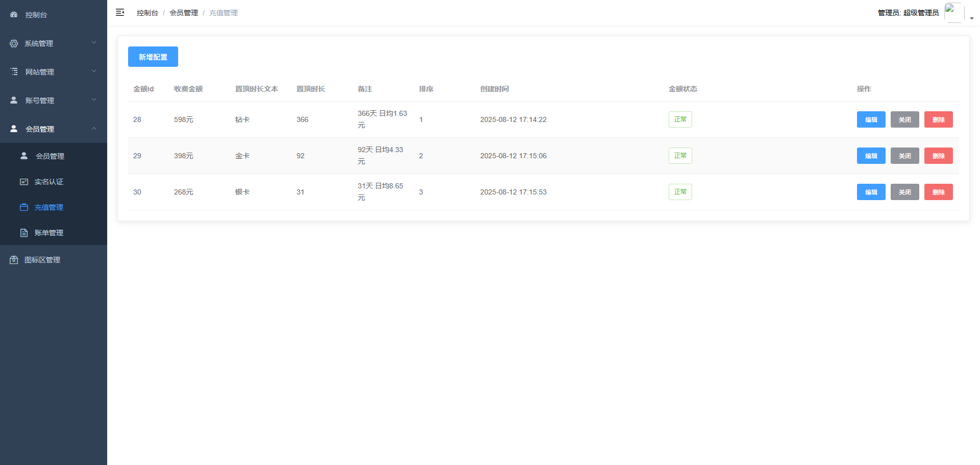Screen dimensions: 980x465
Task: Click the website management list icon
Action: tap(14, 72)
